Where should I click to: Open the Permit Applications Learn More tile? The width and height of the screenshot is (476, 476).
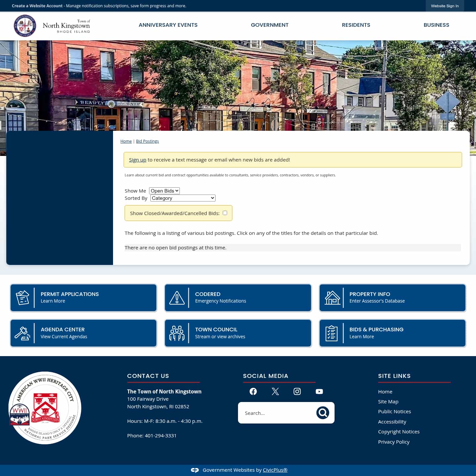tap(83, 298)
